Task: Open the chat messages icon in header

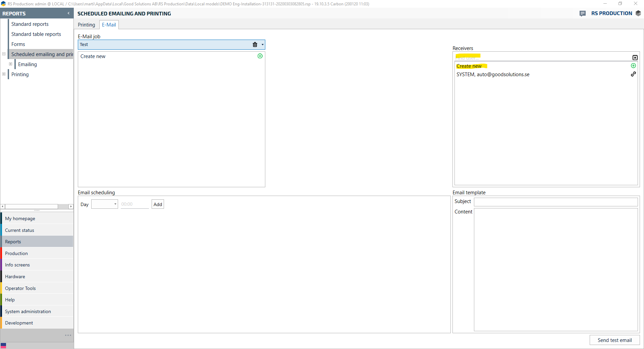Action: point(583,13)
